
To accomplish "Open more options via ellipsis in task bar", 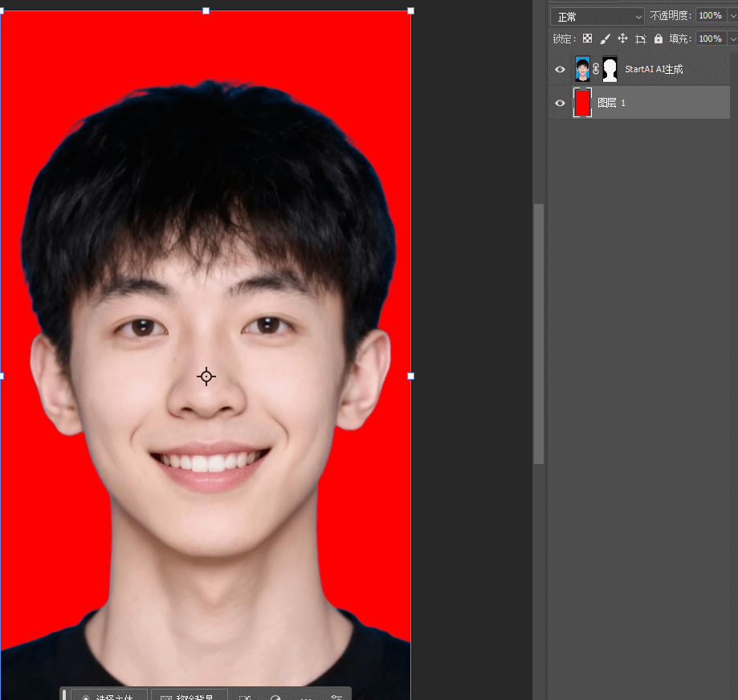I will point(305,695).
